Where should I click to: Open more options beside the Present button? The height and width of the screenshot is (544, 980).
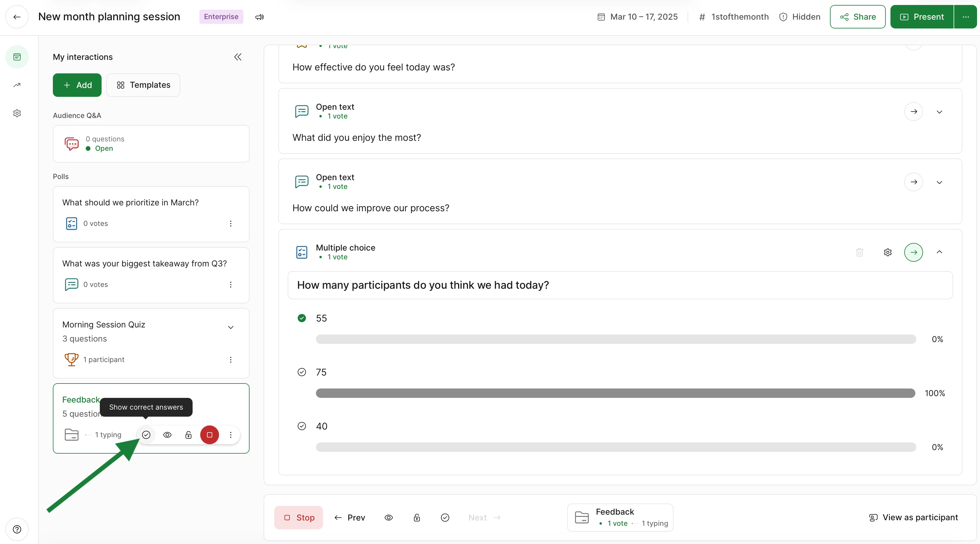click(966, 17)
